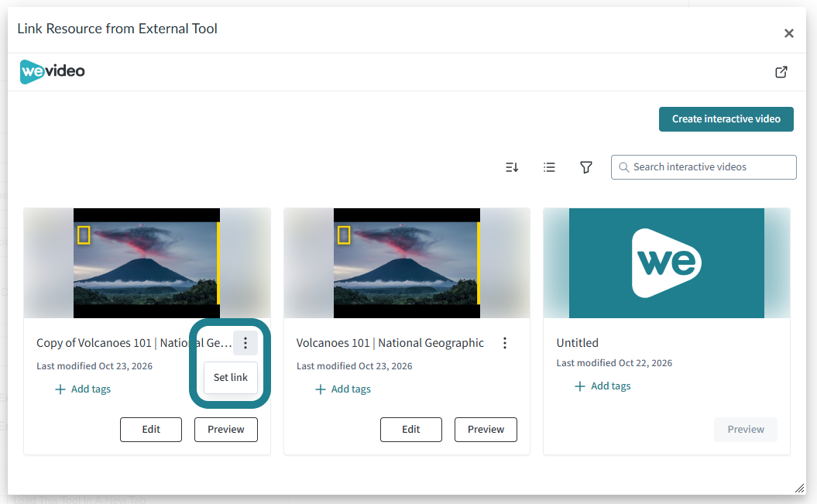Focus the Search interactive videos field
The width and height of the screenshot is (817, 504).
click(x=703, y=167)
